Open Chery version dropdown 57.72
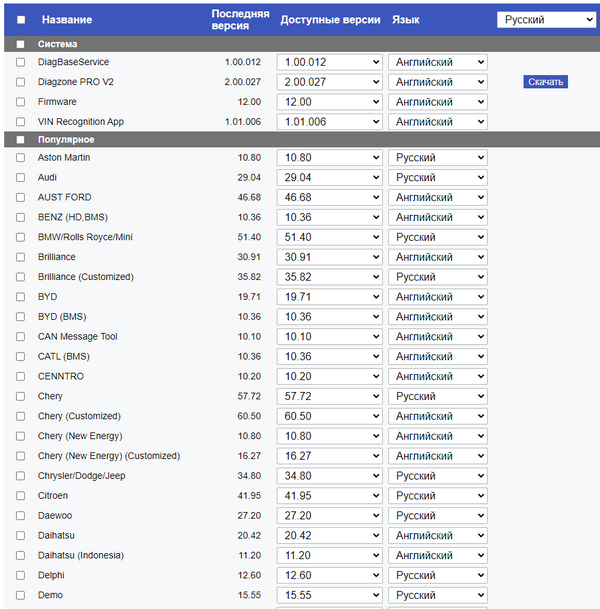The height and width of the screenshot is (609, 600). click(330, 396)
